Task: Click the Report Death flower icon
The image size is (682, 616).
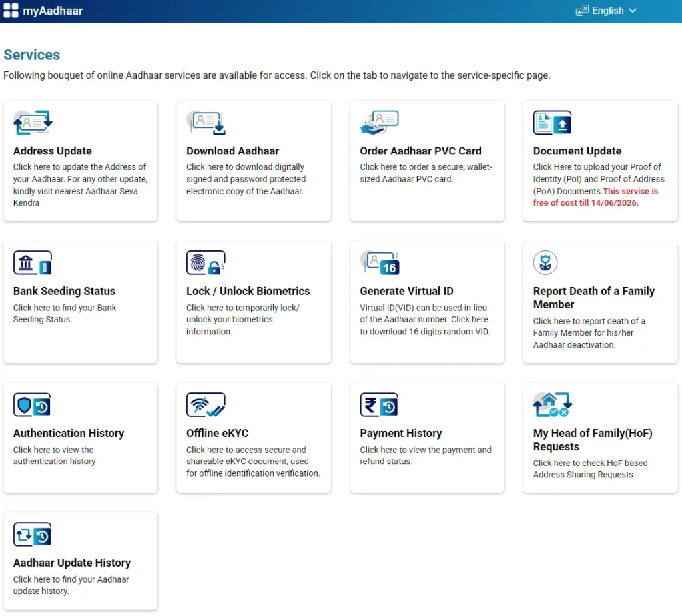Action: pos(545,263)
